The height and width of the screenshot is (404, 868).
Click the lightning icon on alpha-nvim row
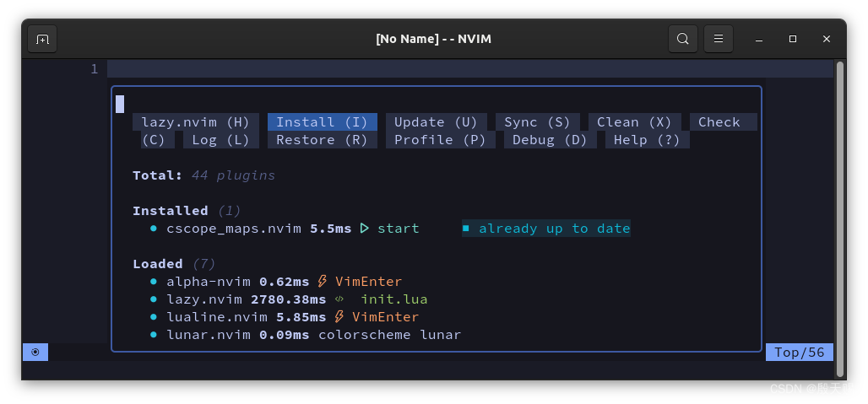pos(323,282)
